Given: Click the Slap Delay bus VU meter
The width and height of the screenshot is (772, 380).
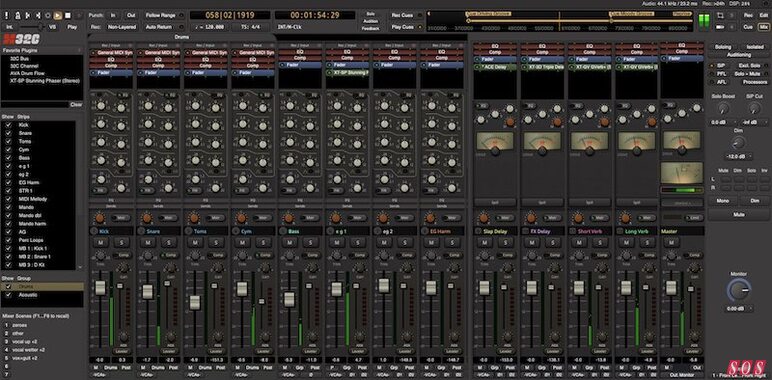Looking at the screenshot, I should click(495, 141).
